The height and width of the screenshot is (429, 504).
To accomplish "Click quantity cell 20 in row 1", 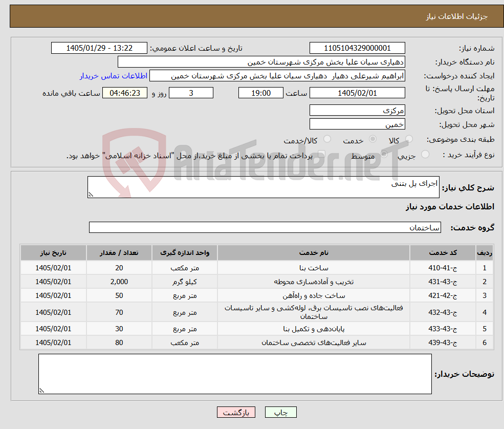I will coord(119,268).
